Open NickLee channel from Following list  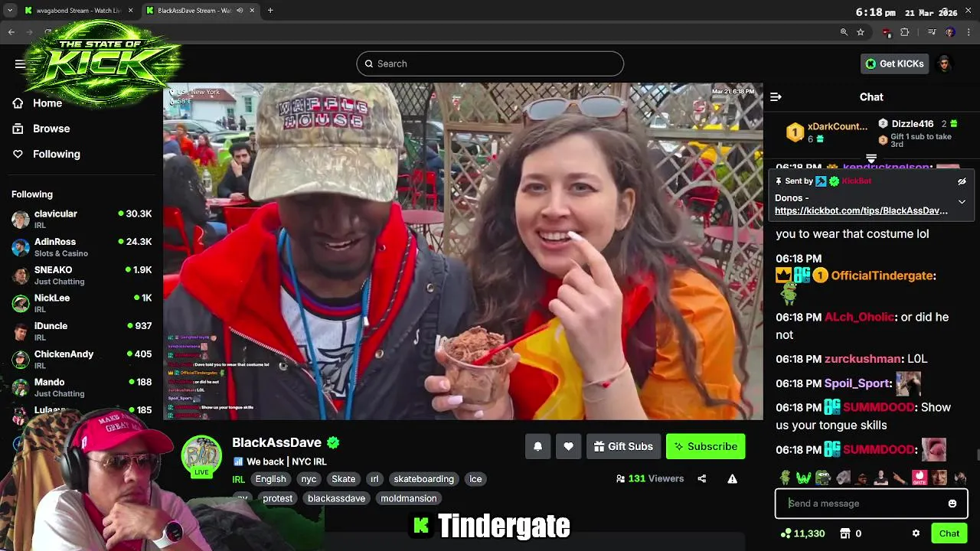point(81,303)
